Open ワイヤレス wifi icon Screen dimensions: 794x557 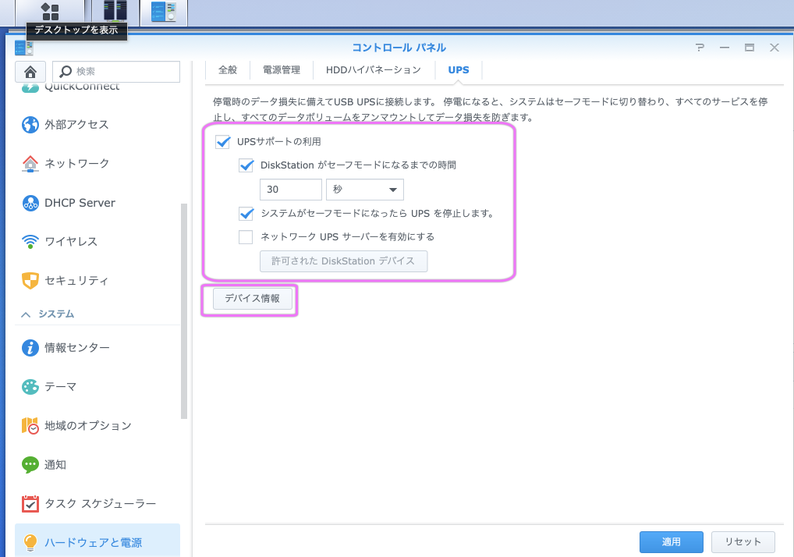coord(30,242)
